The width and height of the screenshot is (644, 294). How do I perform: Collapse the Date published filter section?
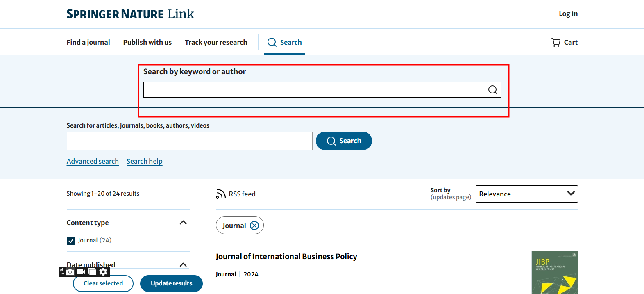coord(183,265)
